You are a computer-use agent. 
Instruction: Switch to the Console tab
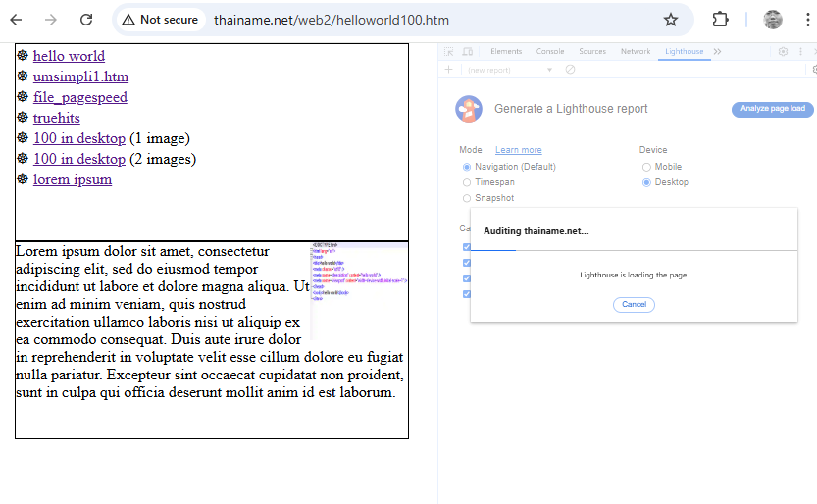(550, 51)
